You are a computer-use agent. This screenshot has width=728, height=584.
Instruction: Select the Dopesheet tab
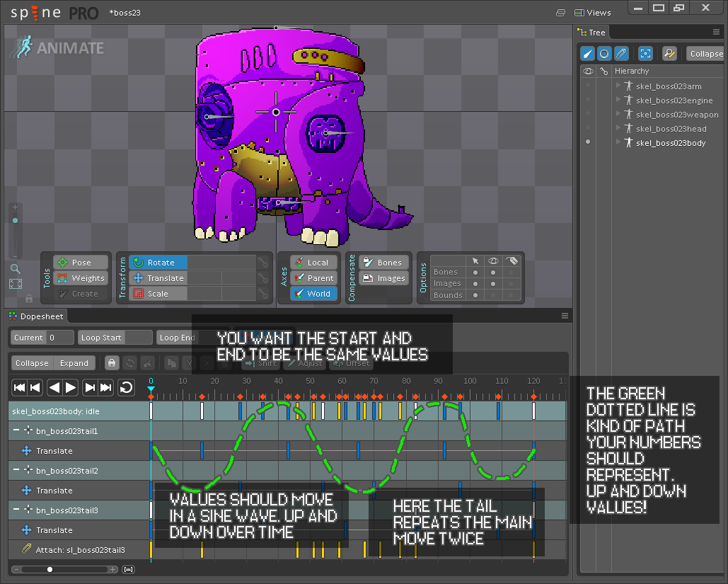(36, 316)
